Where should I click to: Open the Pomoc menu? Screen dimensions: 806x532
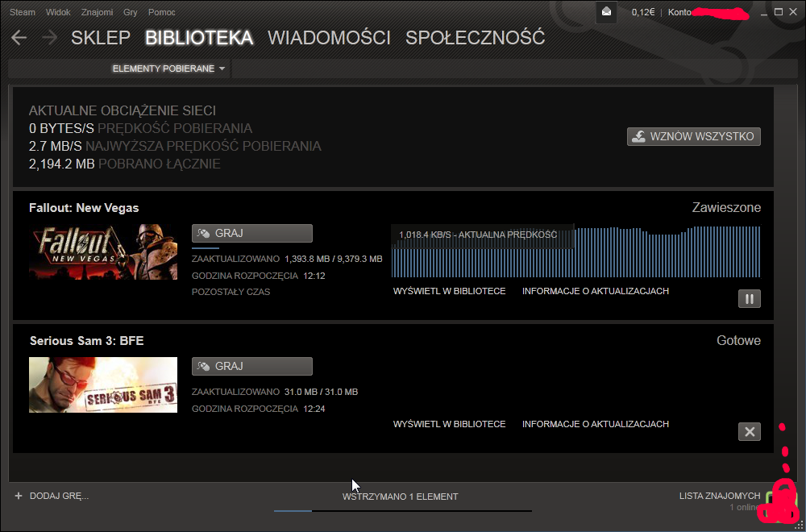point(162,12)
